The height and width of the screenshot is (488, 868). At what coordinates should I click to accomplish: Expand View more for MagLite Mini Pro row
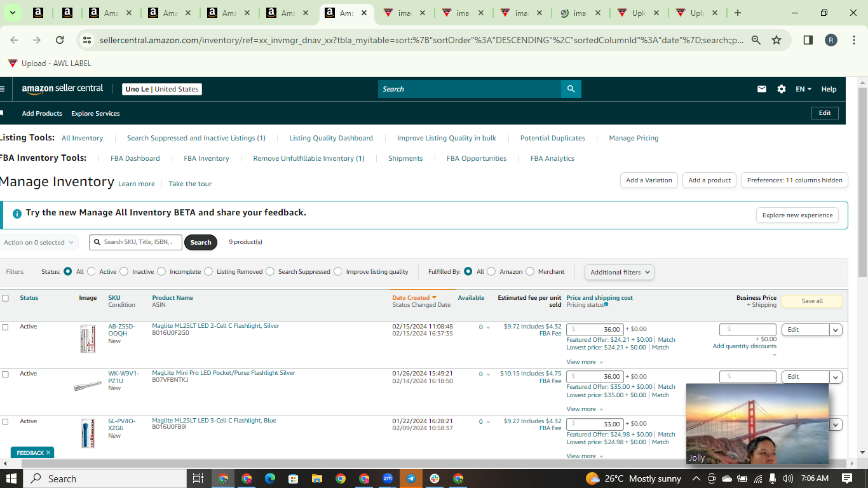coord(585,409)
